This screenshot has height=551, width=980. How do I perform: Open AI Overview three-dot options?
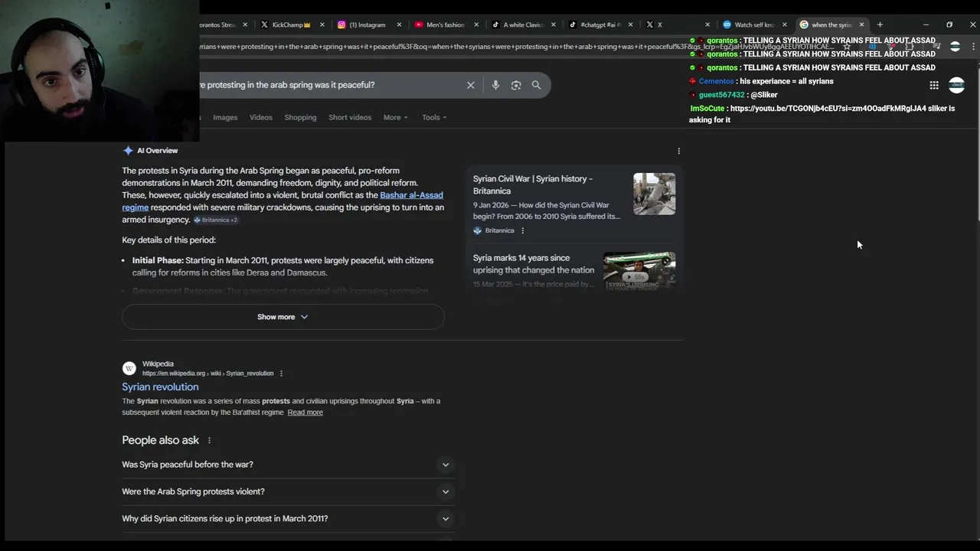(678, 151)
